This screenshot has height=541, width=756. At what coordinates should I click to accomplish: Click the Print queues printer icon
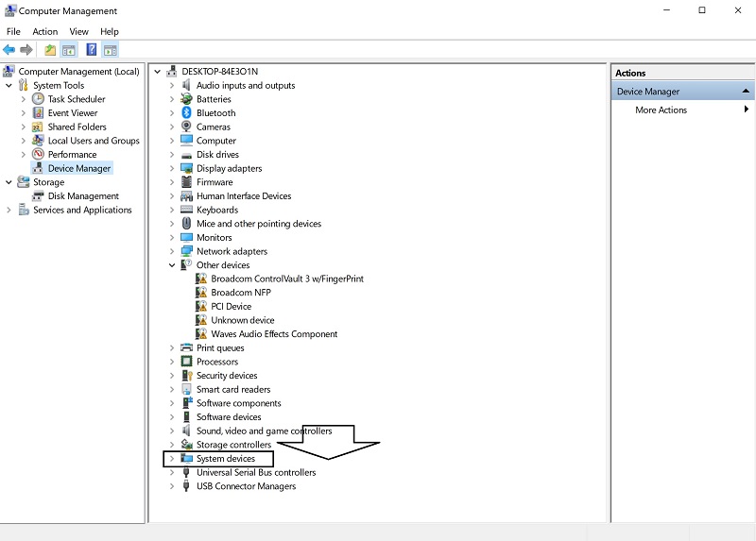point(186,347)
